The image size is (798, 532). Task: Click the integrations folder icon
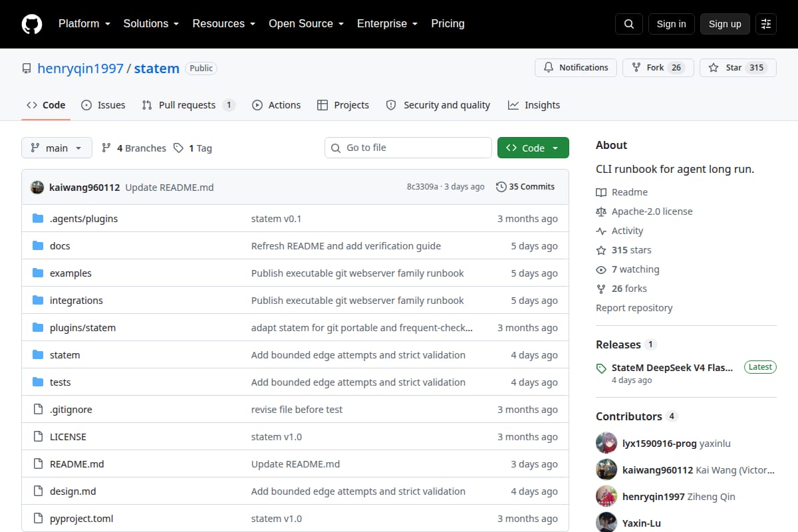click(38, 301)
